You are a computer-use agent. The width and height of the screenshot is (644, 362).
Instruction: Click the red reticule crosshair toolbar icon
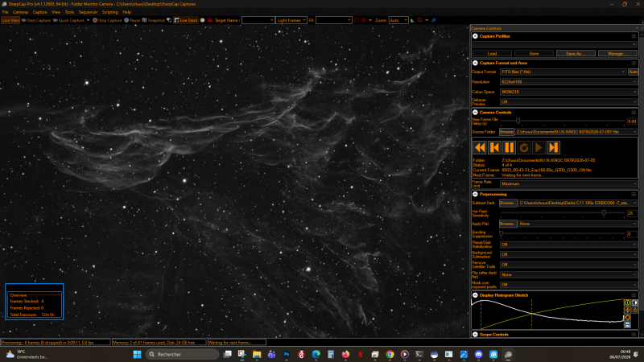coord(364,20)
